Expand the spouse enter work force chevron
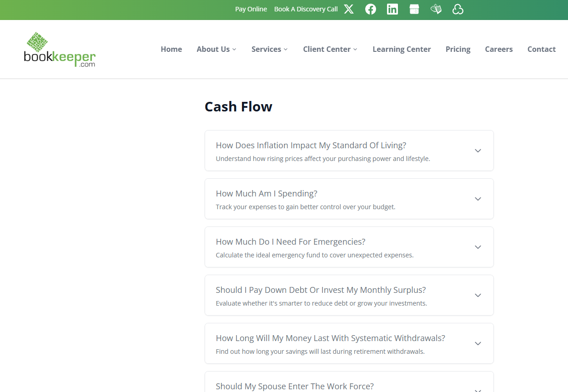This screenshot has width=568, height=392. pos(478,390)
